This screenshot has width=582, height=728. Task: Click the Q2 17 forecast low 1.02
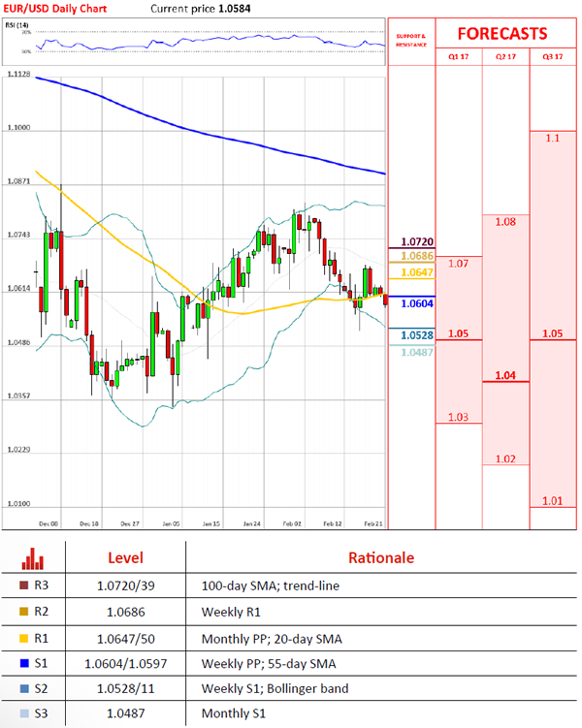click(x=505, y=459)
